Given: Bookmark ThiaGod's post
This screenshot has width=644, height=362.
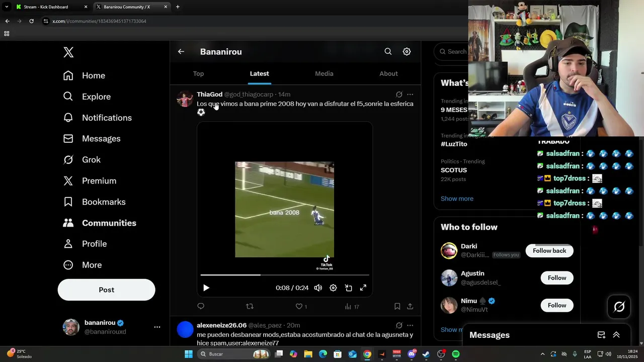Looking at the screenshot, I should [x=397, y=306].
